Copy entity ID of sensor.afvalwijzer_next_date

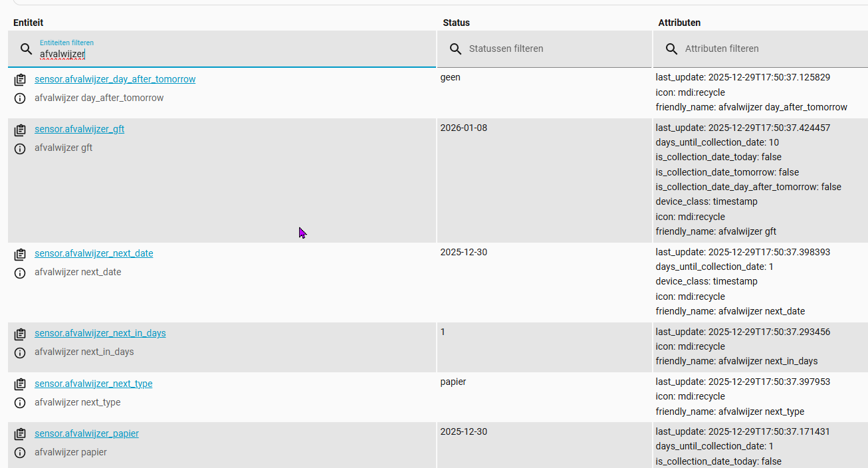20,254
